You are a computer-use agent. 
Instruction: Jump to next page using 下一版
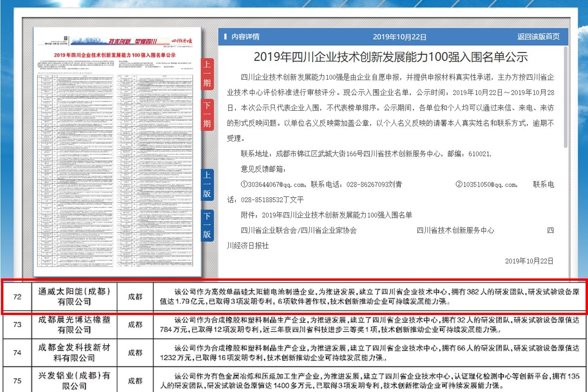(207, 224)
